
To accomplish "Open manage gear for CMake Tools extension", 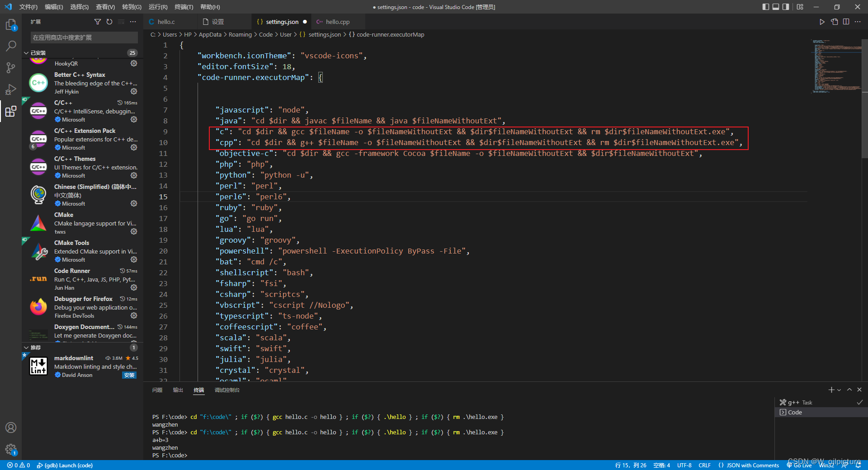I will (134, 259).
